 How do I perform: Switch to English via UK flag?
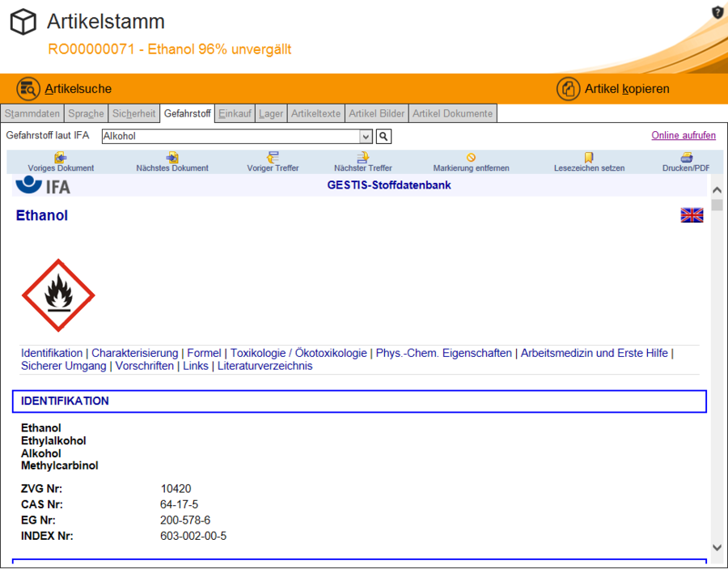pyautogui.click(x=692, y=215)
